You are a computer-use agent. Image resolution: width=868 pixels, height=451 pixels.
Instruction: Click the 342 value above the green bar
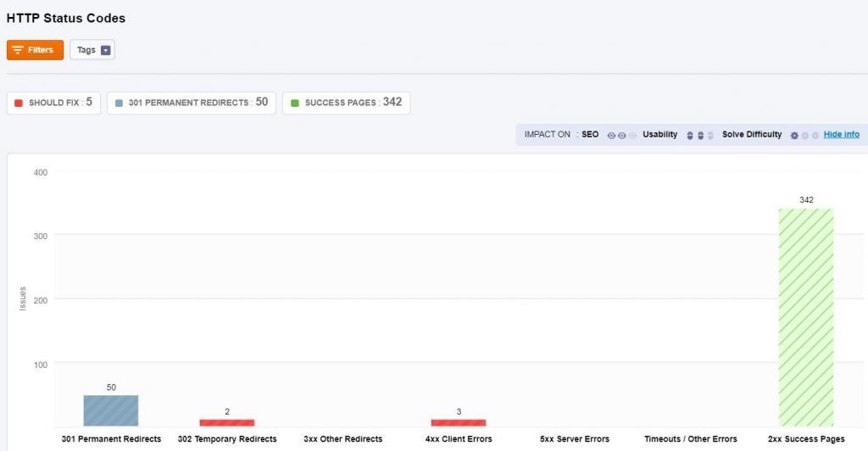[806, 200]
